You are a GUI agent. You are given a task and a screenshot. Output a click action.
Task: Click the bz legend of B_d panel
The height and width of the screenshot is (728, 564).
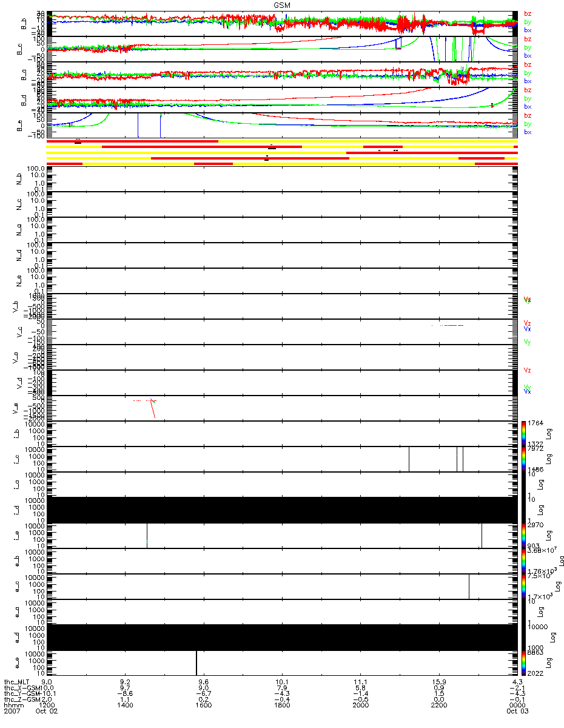tap(528, 90)
